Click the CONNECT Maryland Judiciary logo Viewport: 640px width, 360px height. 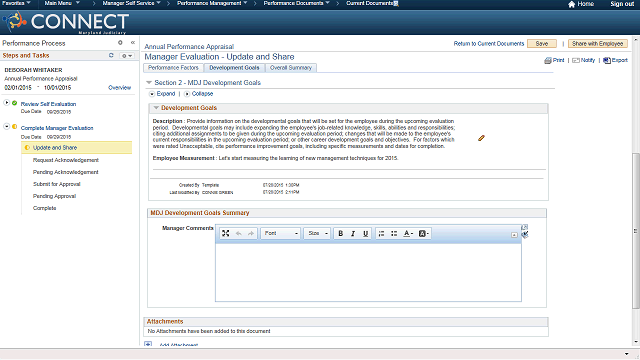click(67, 22)
